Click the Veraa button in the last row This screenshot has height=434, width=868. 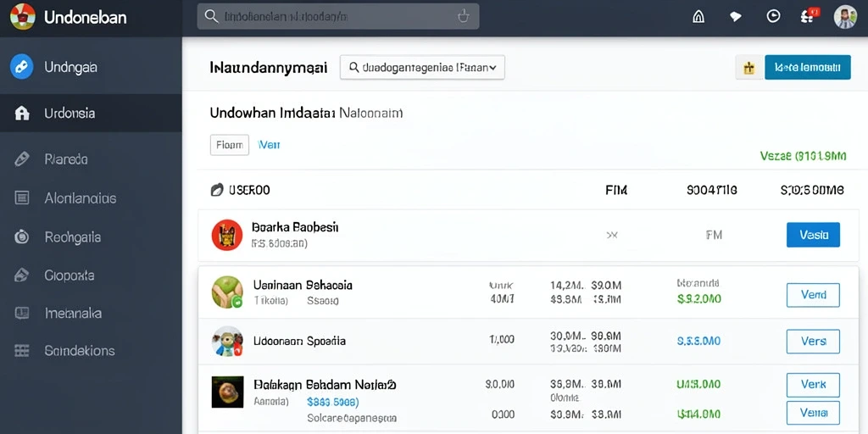(x=813, y=413)
